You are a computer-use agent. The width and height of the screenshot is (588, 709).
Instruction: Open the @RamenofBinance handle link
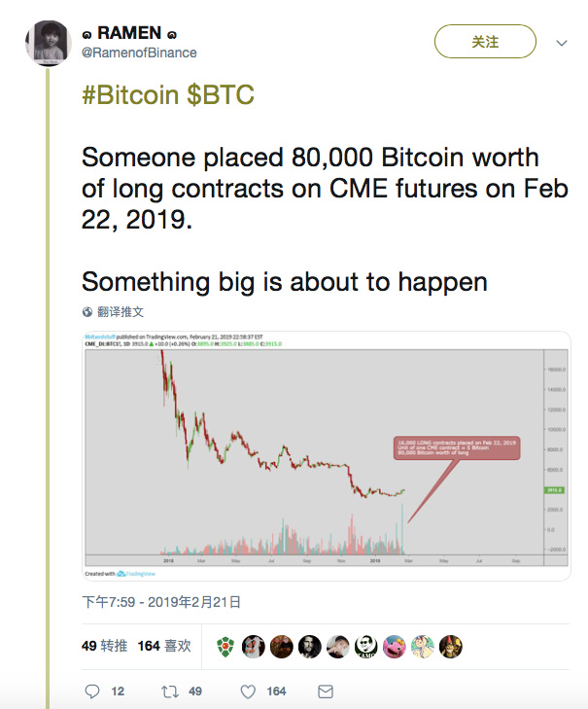point(139,53)
